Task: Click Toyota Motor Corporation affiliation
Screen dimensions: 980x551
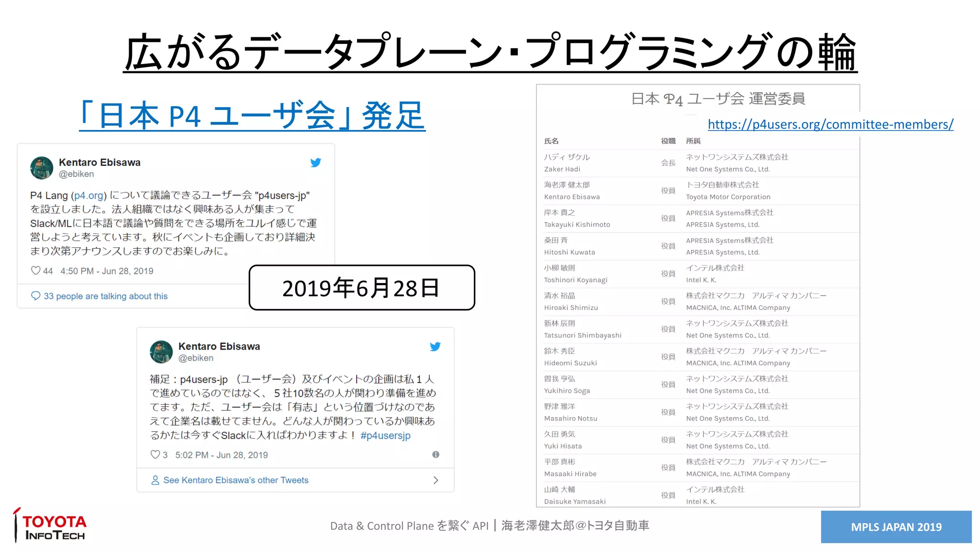Action: coord(728,197)
